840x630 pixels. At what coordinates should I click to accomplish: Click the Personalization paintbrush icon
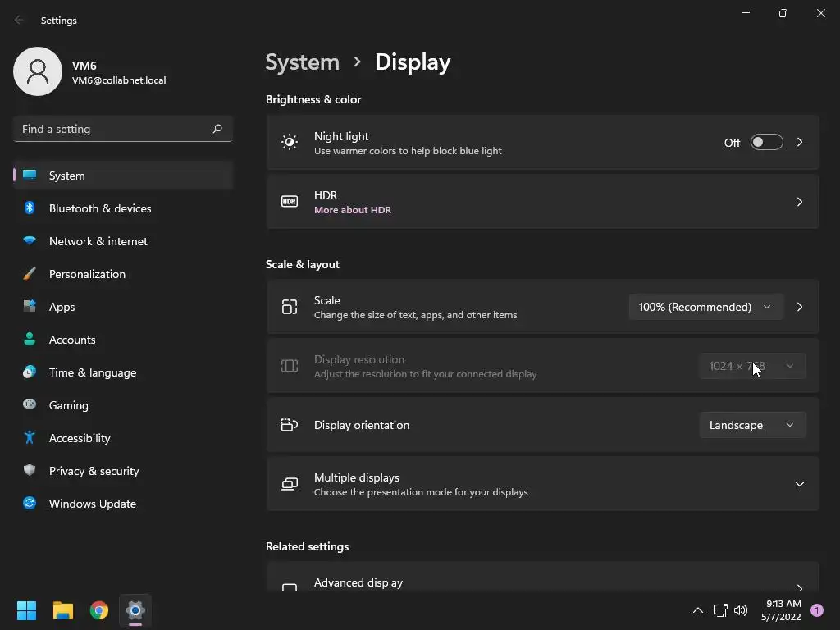tap(30, 274)
